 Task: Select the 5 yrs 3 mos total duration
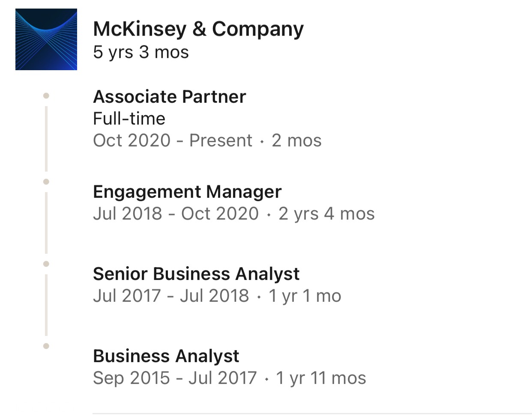point(141,52)
